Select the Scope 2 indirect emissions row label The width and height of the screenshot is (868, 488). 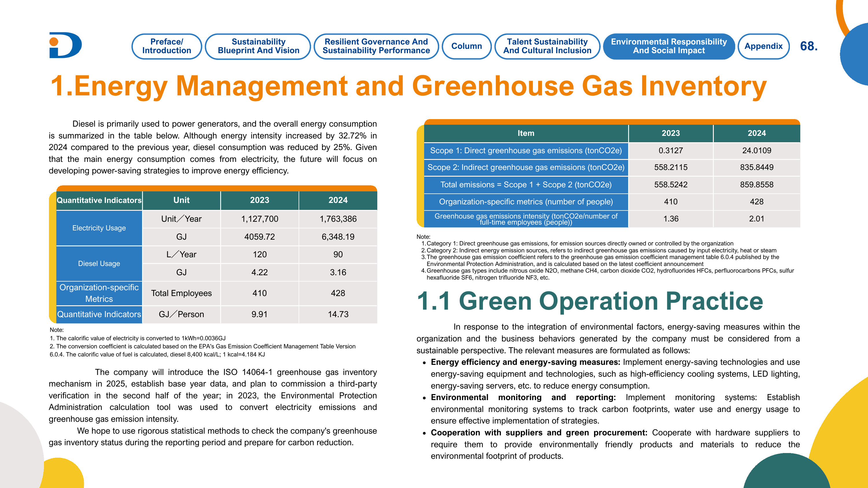(x=526, y=167)
